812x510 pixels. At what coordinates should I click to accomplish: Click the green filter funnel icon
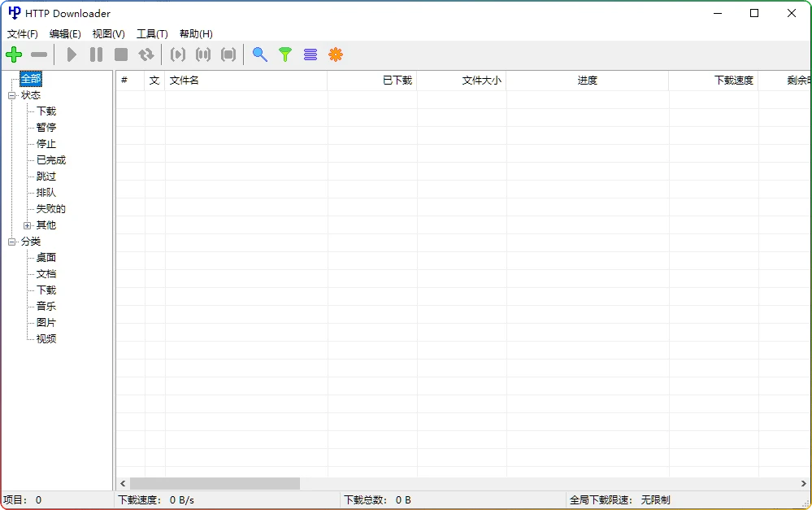284,54
